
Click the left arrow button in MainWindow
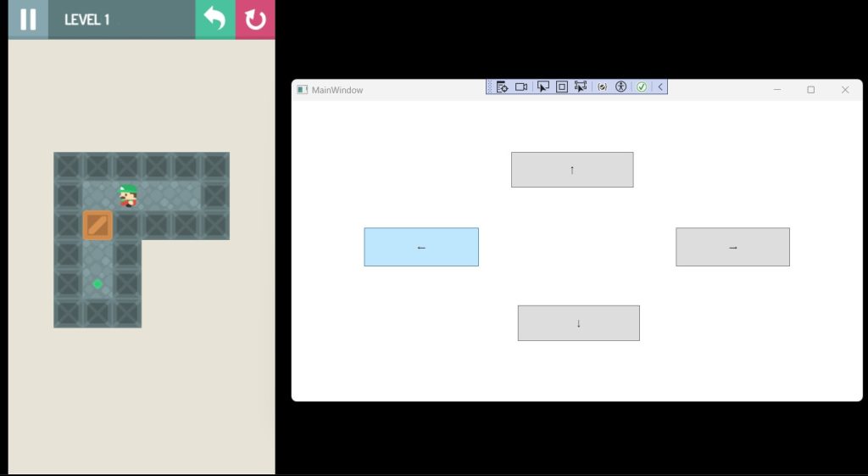pos(421,247)
